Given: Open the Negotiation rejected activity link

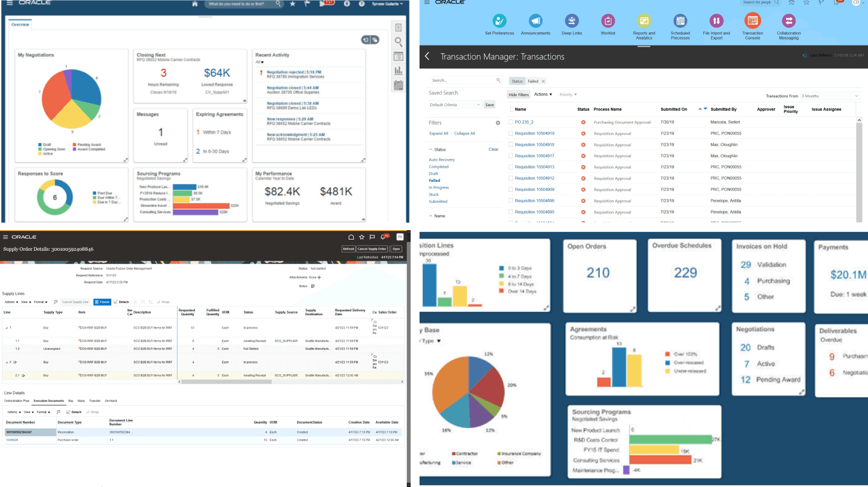Looking at the screenshot, I should coord(294,72).
